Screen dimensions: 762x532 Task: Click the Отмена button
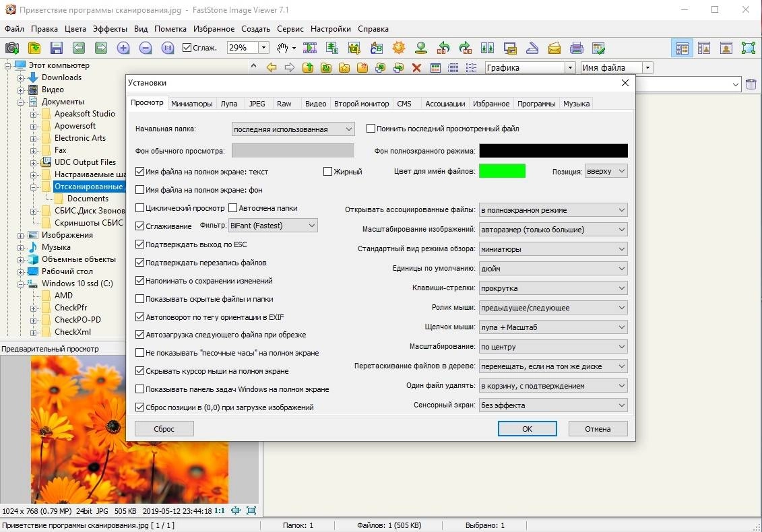[x=598, y=429]
